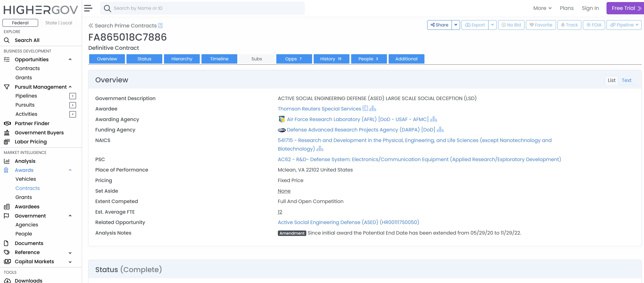This screenshot has width=644, height=283.
Task: Toggle the hamburger sidebar menu icon
Action: pyautogui.click(x=88, y=8)
